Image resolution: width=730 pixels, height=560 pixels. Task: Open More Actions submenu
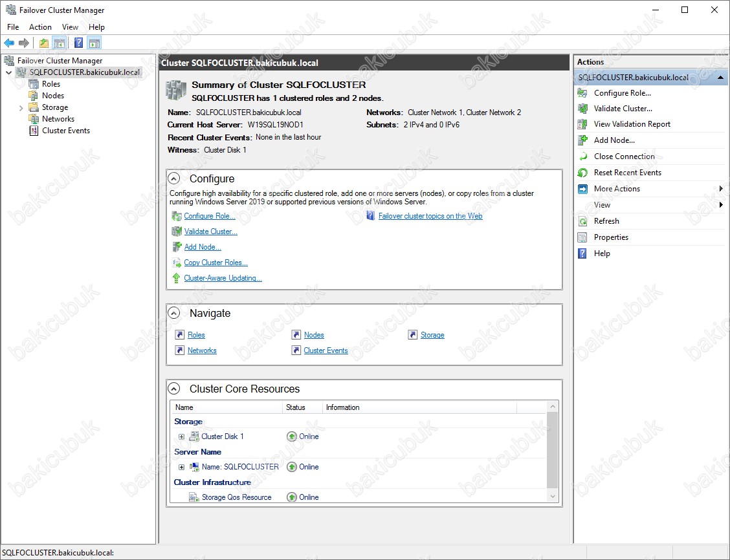pos(617,189)
